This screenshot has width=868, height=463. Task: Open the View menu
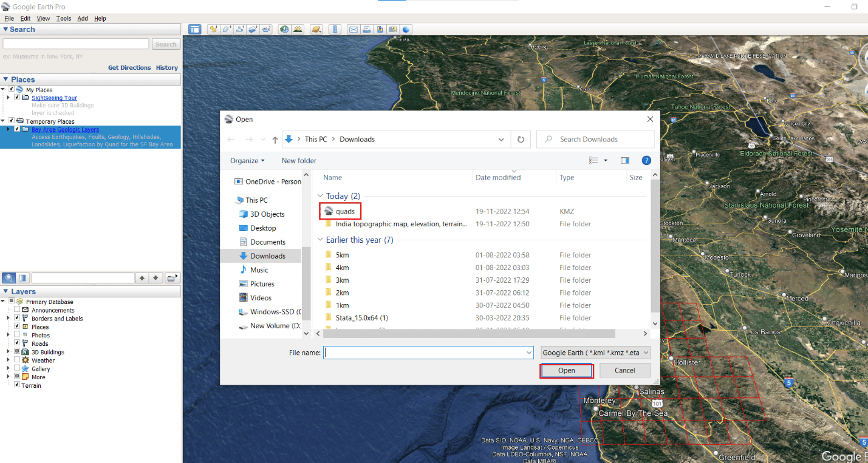point(43,19)
